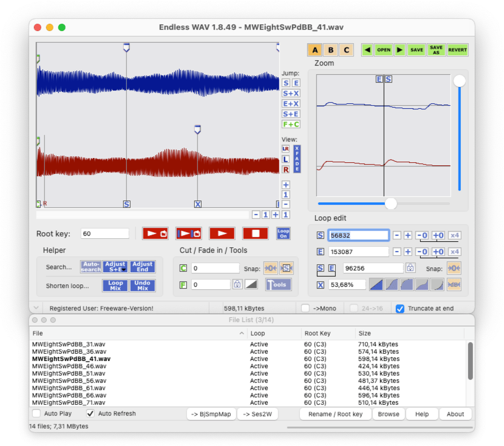Uncheck Truncate at end

pos(400,309)
